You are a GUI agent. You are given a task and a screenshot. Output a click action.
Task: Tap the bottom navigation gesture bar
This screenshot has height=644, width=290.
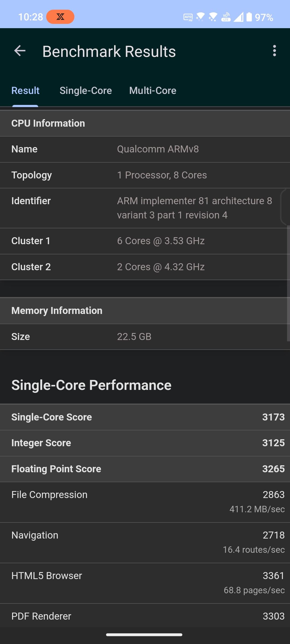144,635
